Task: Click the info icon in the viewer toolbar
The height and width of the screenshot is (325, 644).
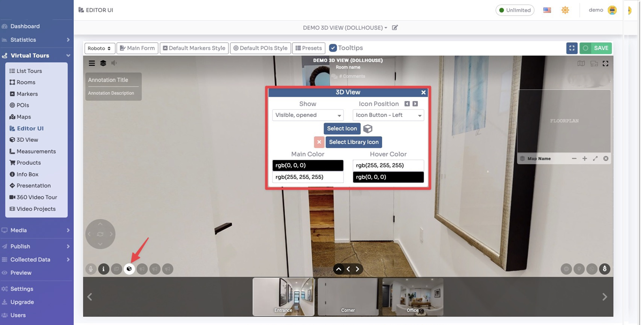Action: point(103,269)
